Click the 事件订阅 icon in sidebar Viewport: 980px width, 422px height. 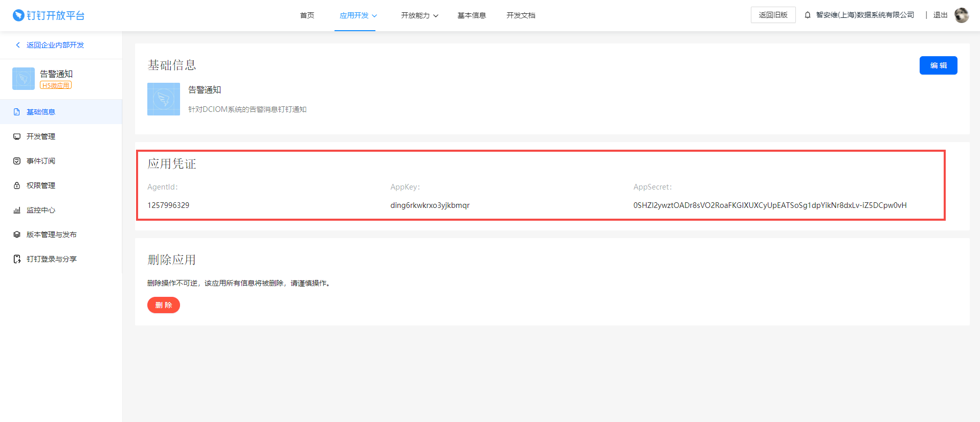[x=17, y=161]
